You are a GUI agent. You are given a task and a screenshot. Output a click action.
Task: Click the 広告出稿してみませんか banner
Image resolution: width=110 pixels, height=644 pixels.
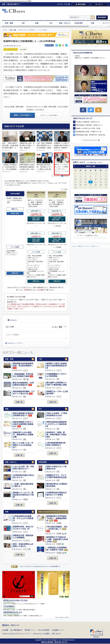tap(91, 209)
